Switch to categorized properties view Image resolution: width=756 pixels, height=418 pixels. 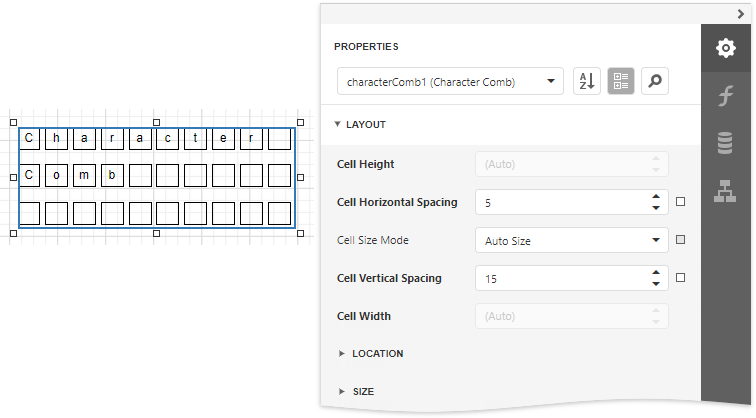point(621,82)
